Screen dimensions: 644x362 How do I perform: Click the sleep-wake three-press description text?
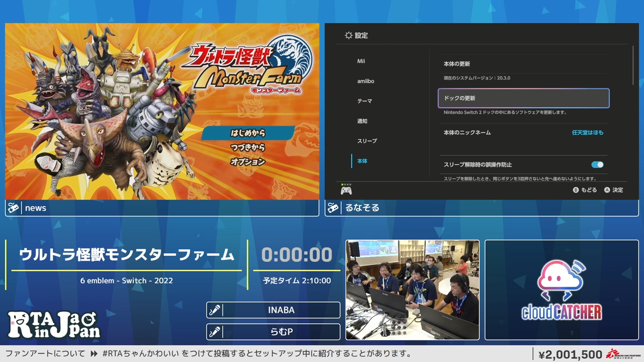click(x=520, y=178)
